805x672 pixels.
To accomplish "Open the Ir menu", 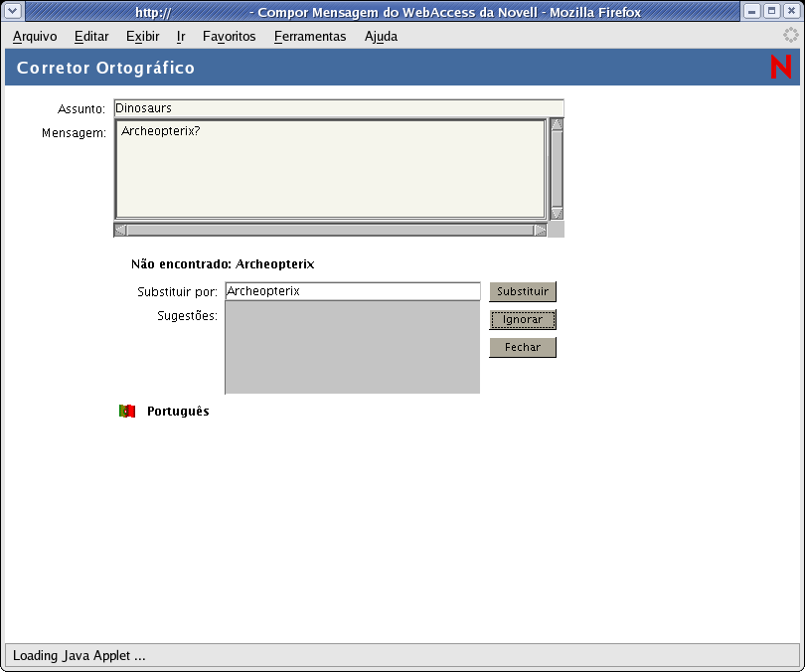I will [x=181, y=37].
